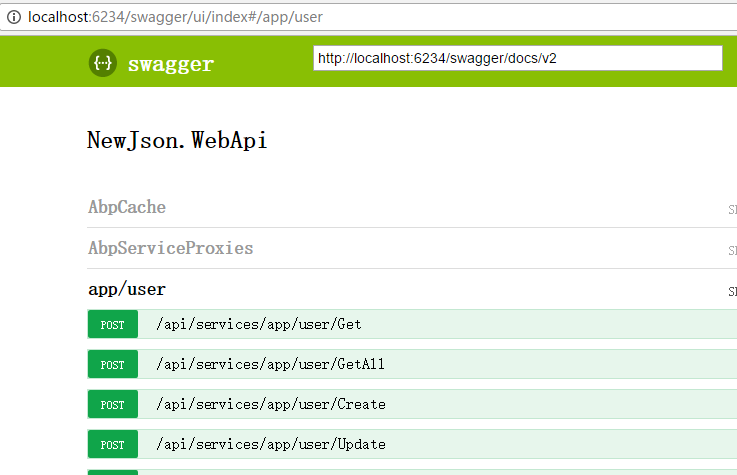Click POST badge for user/GetAll endpoint
The height and width of the screenshot is (475, 737).
113,364
